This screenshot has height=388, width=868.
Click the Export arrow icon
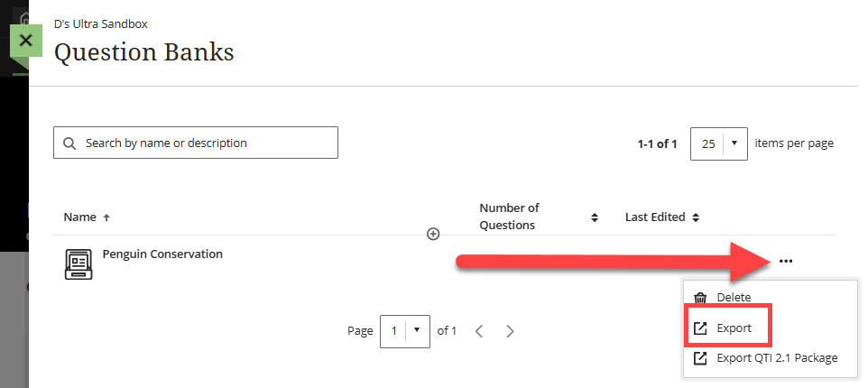click(700, 328)
